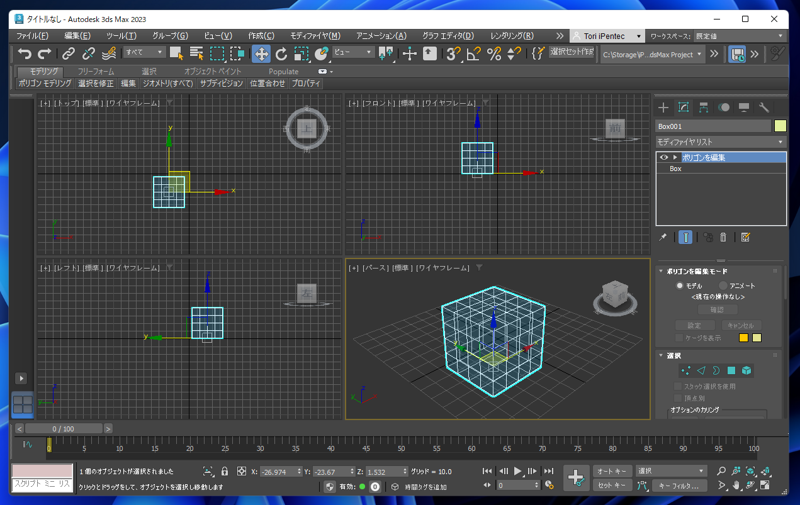Toggle eye visibility of ポリゴンを編集 modifier
Screen dimensions: 800x505
click(x=664, y=157)
